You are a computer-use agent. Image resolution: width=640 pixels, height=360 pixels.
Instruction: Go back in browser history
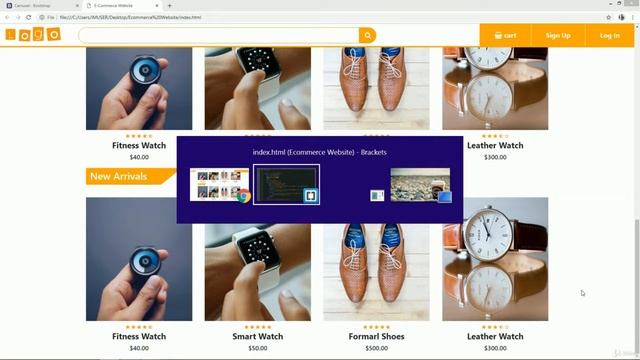pos(7,17)
